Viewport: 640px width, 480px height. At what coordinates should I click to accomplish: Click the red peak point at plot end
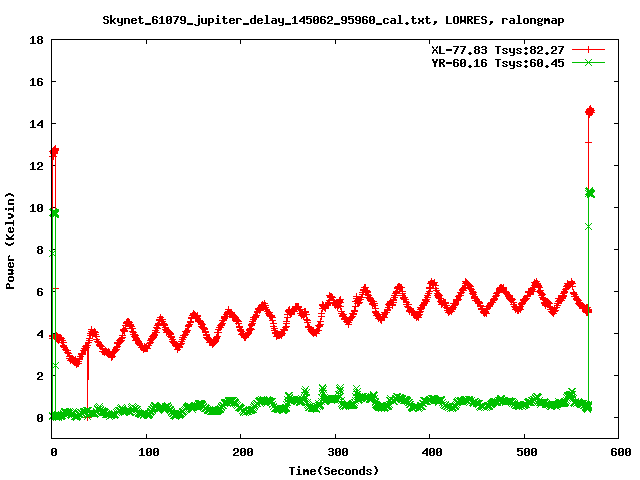(x=590, y=111)
